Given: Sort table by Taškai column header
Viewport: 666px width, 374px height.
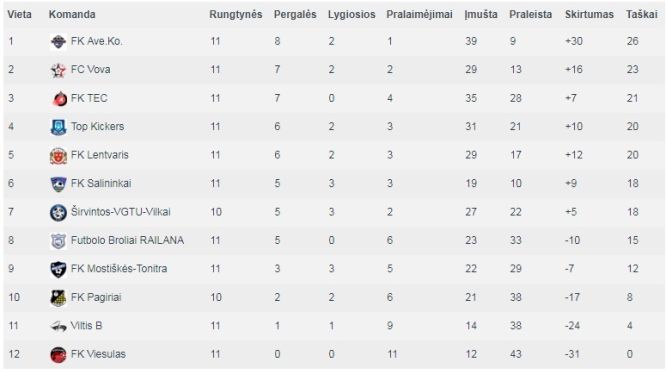Looking at the screenshot, I should 641,14.
